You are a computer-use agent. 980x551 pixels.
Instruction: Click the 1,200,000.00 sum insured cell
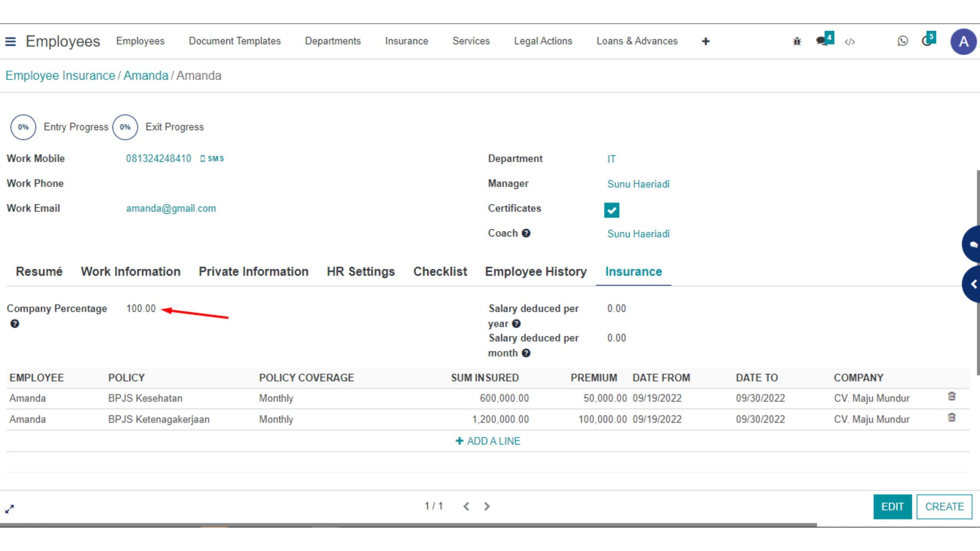tap(500, 419)
